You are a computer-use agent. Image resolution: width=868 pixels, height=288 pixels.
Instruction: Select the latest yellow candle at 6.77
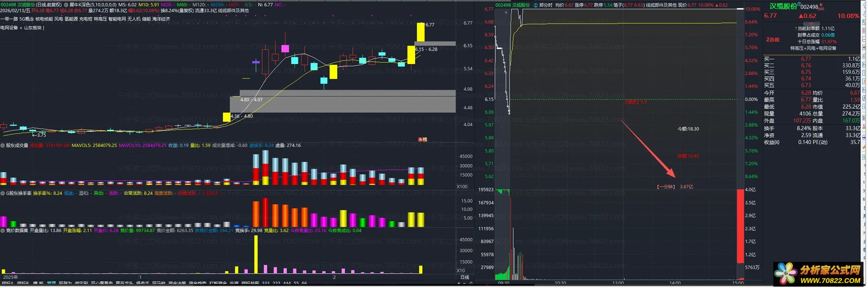click(x=420, y=32)
